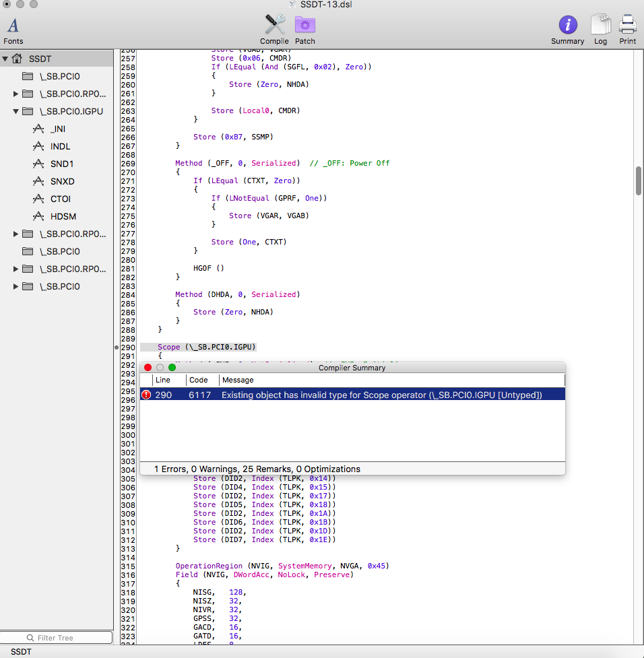This screenshot has width=644, height=658.
Task: Click the red error icon on line 290
Action: tap(147, 395)
